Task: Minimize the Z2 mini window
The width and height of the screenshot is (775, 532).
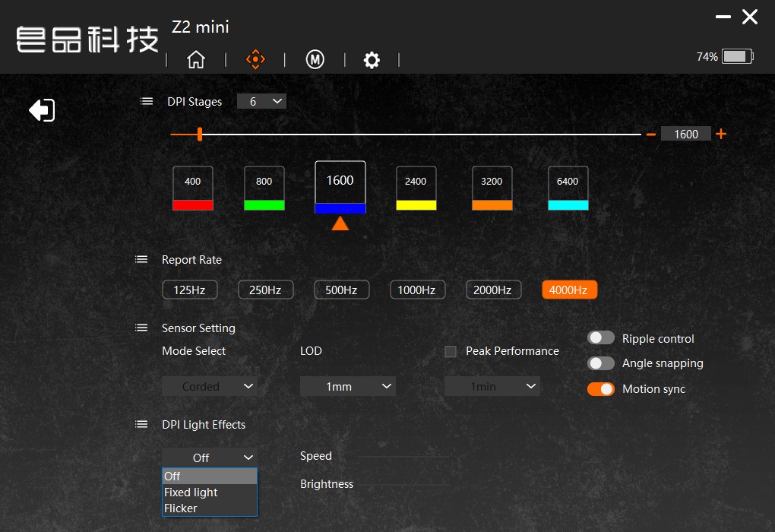Action: click(723, 17)
